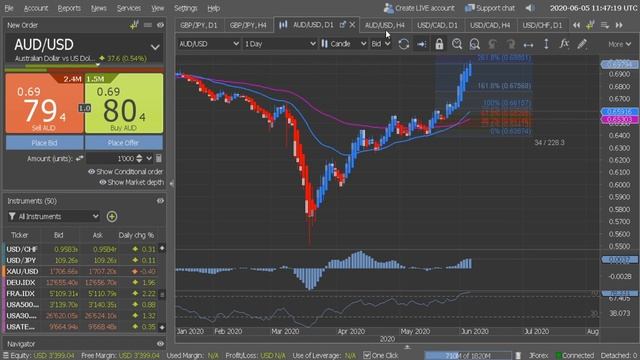Click the swap amount units icon
The image size is (640, 360).
(79, 158)
